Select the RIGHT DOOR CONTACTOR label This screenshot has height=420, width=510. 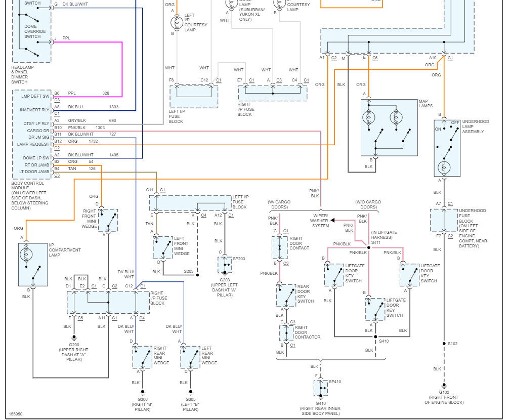click(308, 332)
